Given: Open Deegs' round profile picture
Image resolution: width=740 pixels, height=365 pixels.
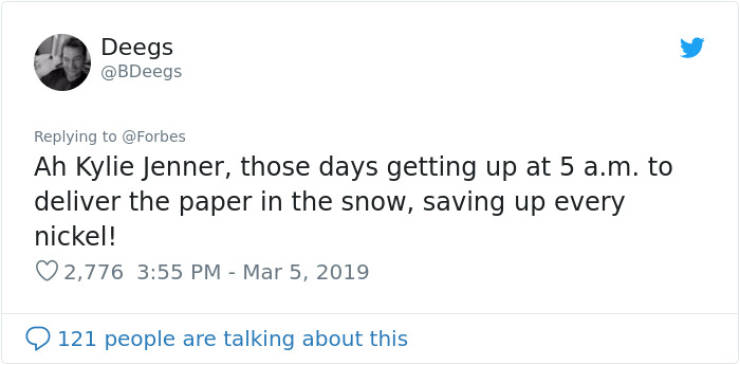Looking at the screenshot, I should click(x=62, y=62).
